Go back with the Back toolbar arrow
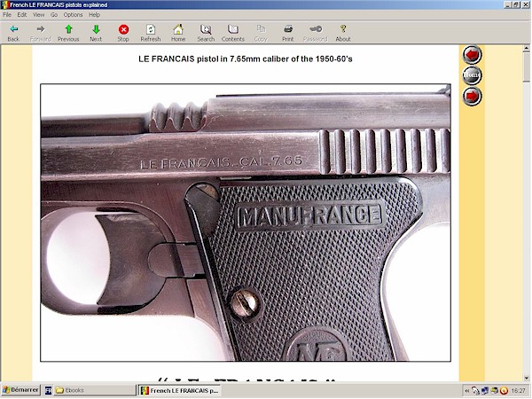The height and width of the screenshot is (399, 532). pos(13,33)
